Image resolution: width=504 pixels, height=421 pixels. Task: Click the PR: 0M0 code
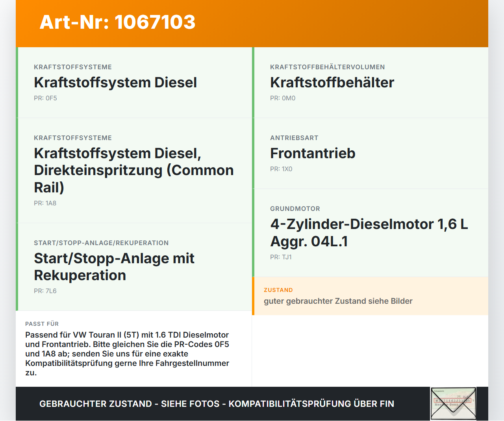pos(283,98)
